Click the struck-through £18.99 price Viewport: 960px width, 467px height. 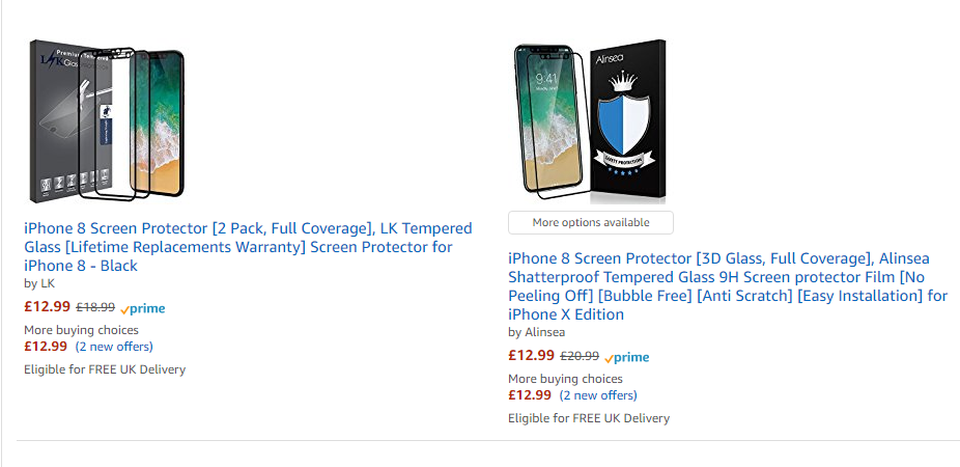tap(95, 308)
